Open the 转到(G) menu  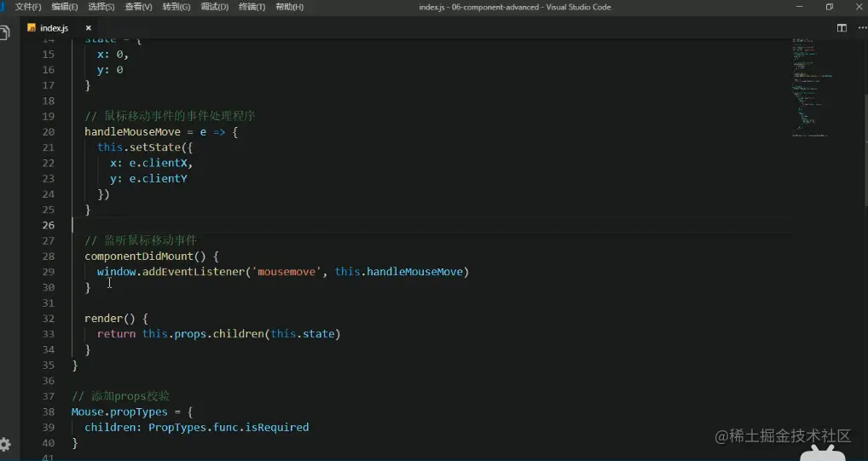[x=176, y=7]
